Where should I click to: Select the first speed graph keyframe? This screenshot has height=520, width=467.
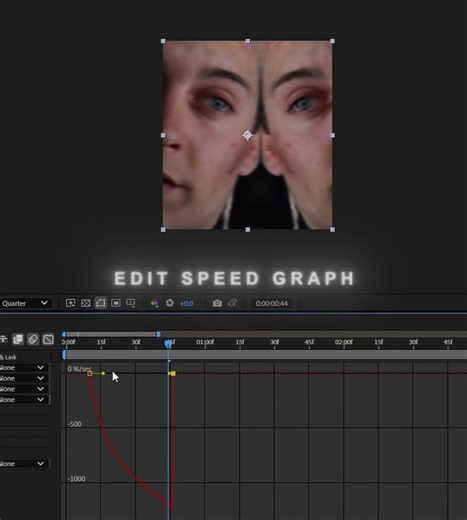pos(90,373)
